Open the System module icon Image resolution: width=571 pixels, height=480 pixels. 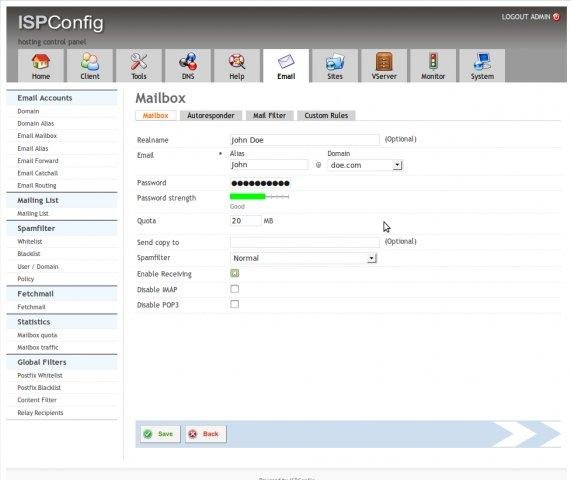click(x=482, y=61)
